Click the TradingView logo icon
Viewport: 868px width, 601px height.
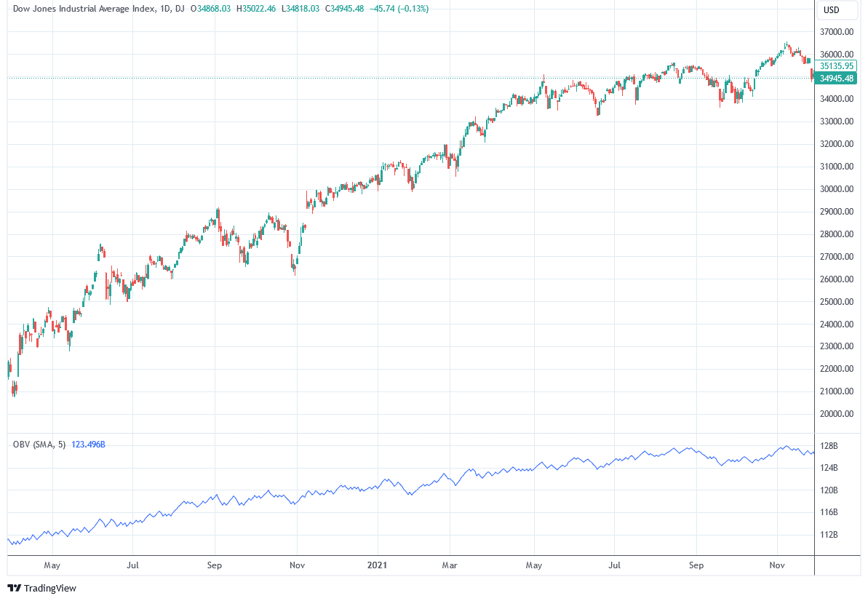(x=15, y=588)
